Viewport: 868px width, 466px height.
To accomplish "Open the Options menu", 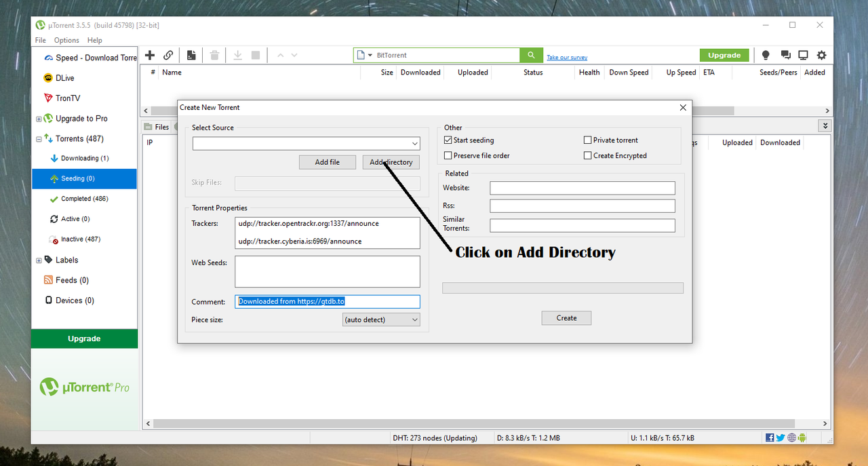I will point(66,40).
